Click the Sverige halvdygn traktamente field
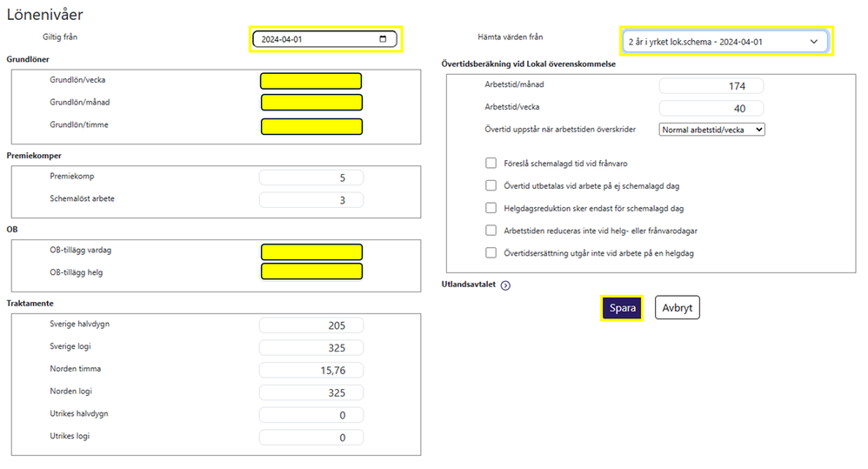Viewport: 868px width, 469px height. [310, 325]
